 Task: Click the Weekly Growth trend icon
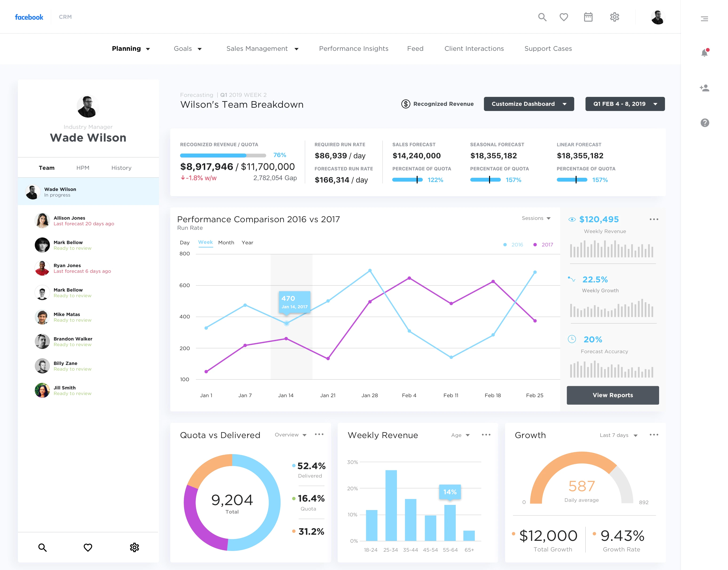tap(572, 279)
